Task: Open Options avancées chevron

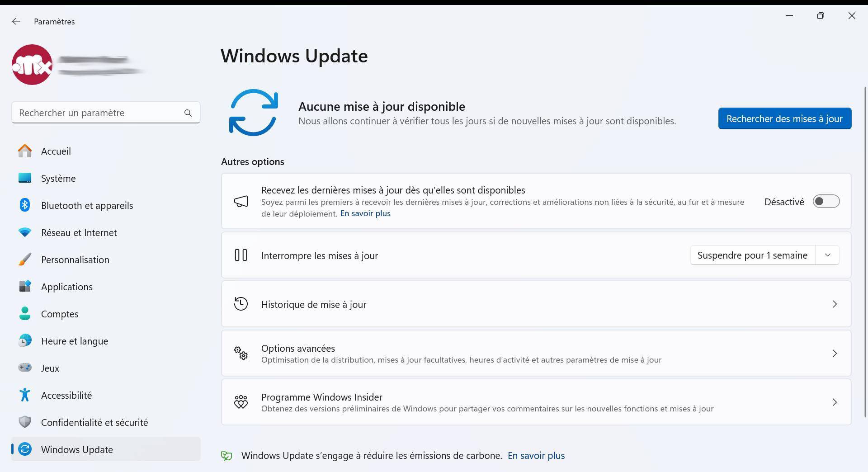Action: click(x=835, y=353)
